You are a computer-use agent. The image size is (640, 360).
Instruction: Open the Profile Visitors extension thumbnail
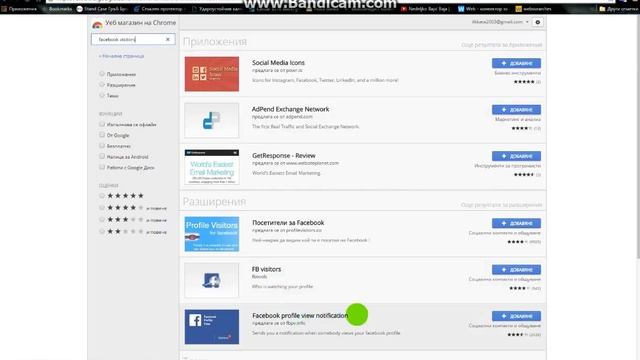[x=212, y=234]
